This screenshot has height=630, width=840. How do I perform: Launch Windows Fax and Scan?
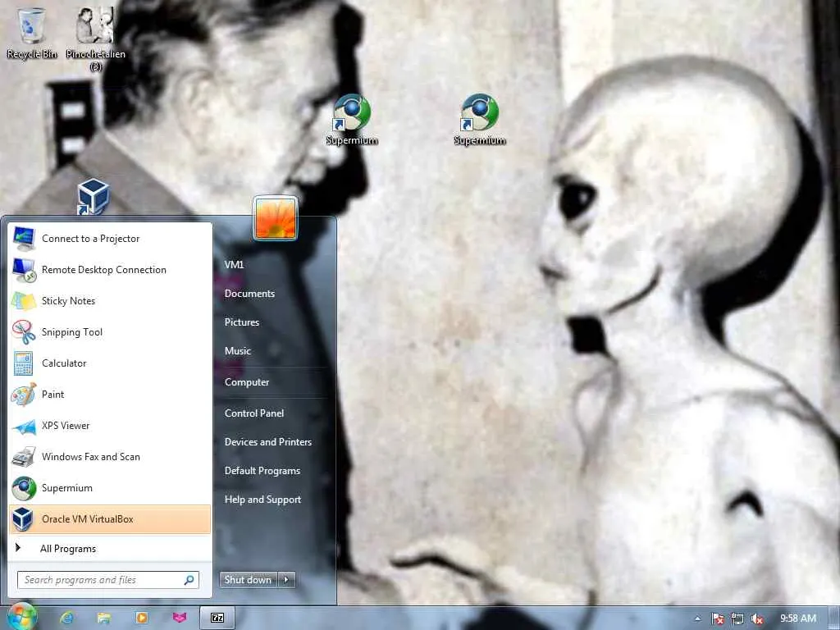coord(110,456)
